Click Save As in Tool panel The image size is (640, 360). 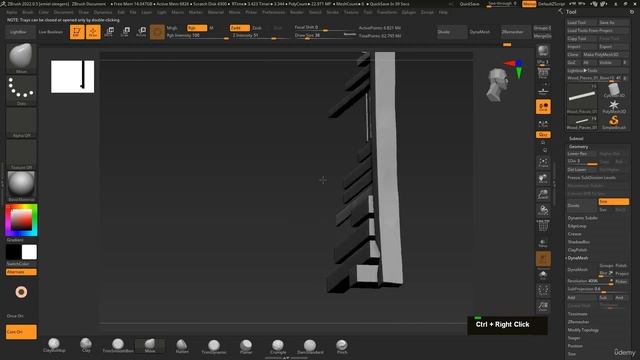(613, 23)
